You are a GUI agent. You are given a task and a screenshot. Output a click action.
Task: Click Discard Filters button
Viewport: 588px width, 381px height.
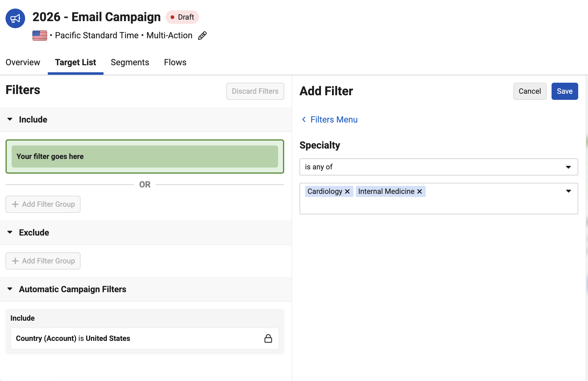[x=255, y=91]
